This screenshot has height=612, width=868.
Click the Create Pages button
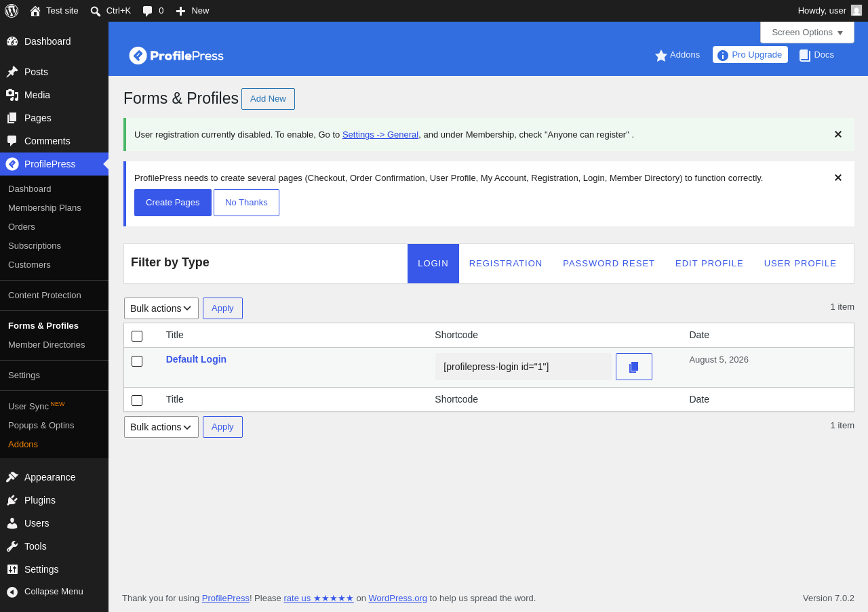coord(173,203)
